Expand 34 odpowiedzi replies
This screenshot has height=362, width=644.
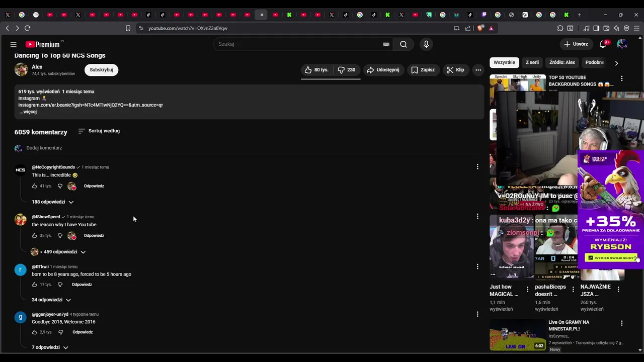point(51,300)
